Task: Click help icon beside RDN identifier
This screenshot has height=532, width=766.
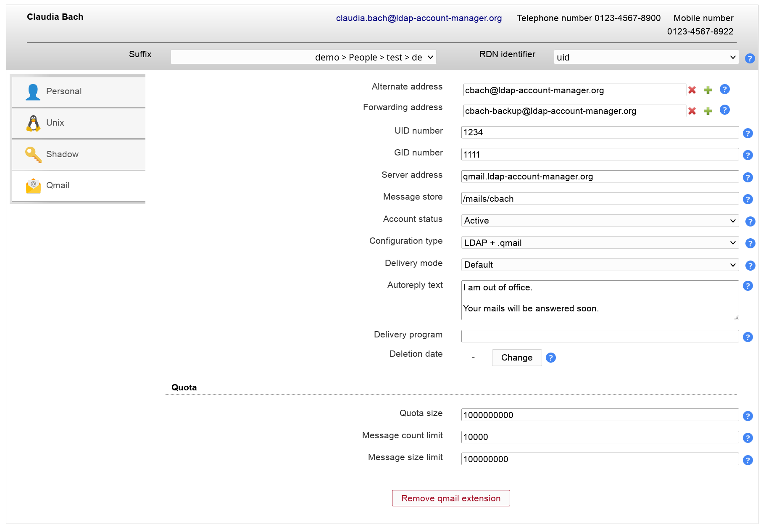Action: coord(750,58)
